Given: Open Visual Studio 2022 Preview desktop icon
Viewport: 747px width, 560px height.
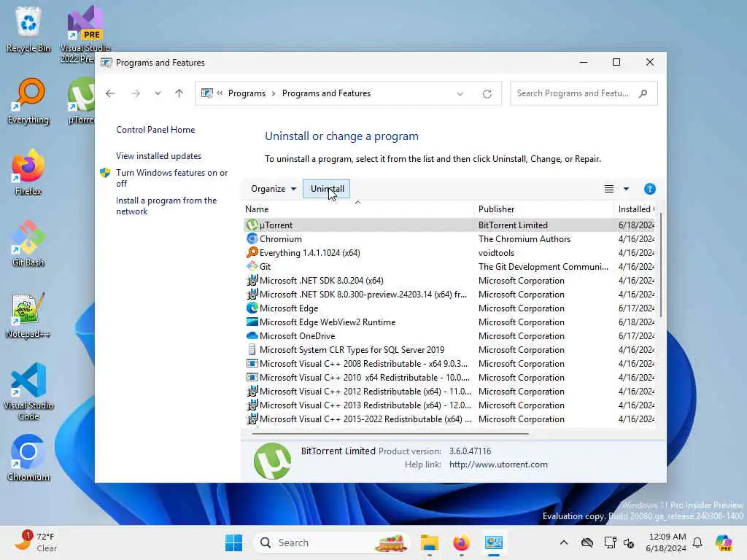Looking at the screenshot, I should pyautogui.click(x=85, y=34).
